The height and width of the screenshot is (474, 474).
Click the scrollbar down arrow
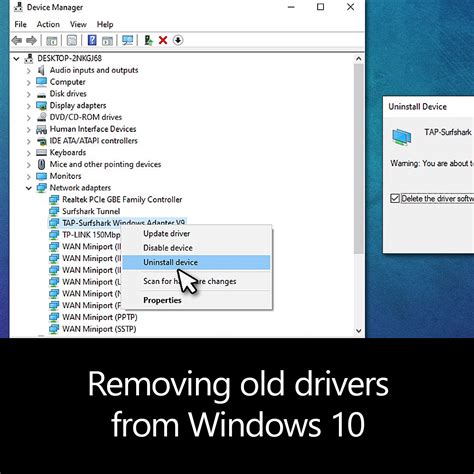(359, 331)
